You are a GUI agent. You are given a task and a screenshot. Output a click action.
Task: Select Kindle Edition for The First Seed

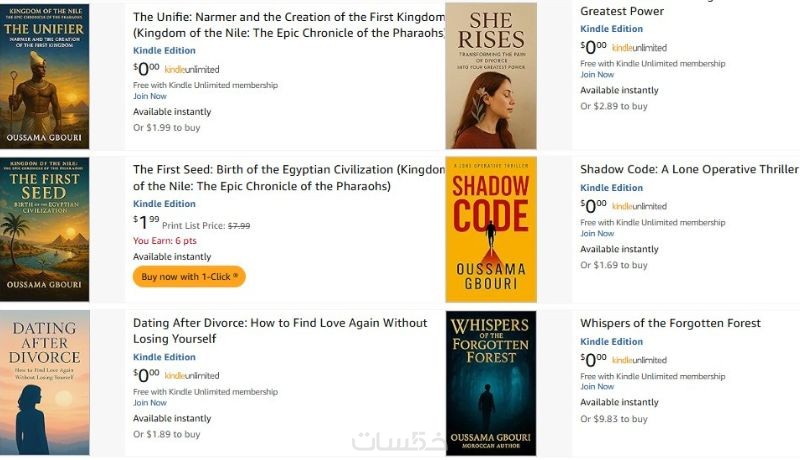(164, 204)
